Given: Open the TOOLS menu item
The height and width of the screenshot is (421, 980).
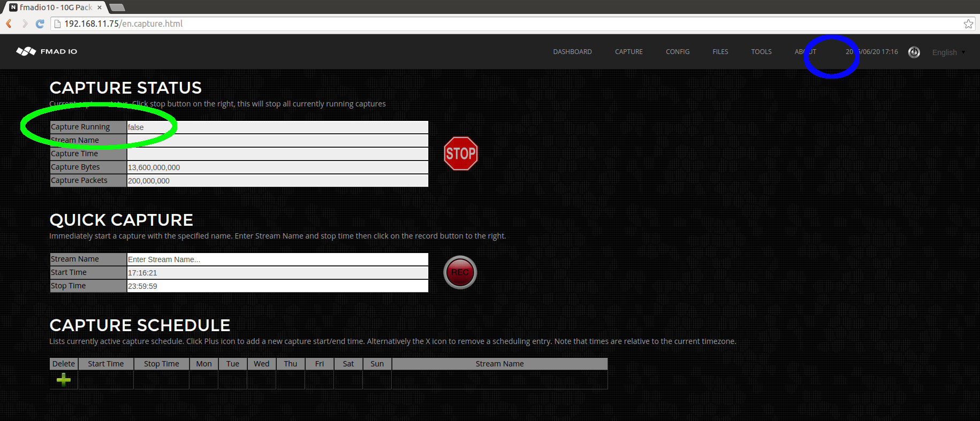Looking at the screenshot, I should tap(761, 52).
